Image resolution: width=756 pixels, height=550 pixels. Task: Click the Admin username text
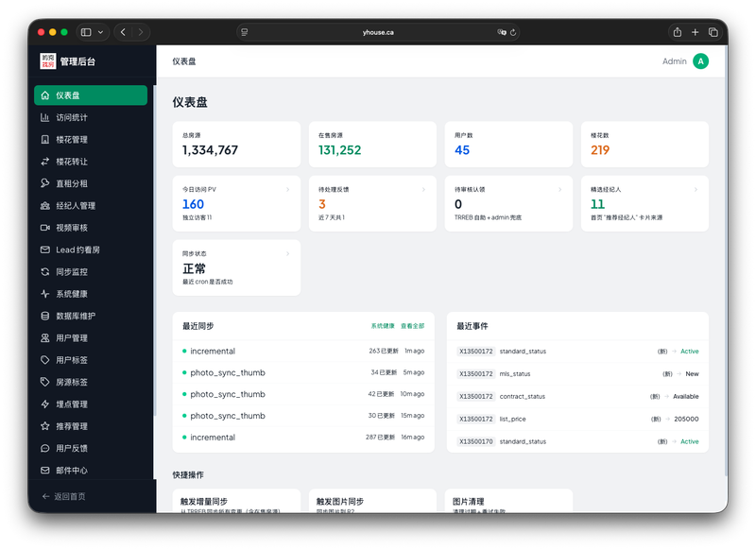click(674, 61)
